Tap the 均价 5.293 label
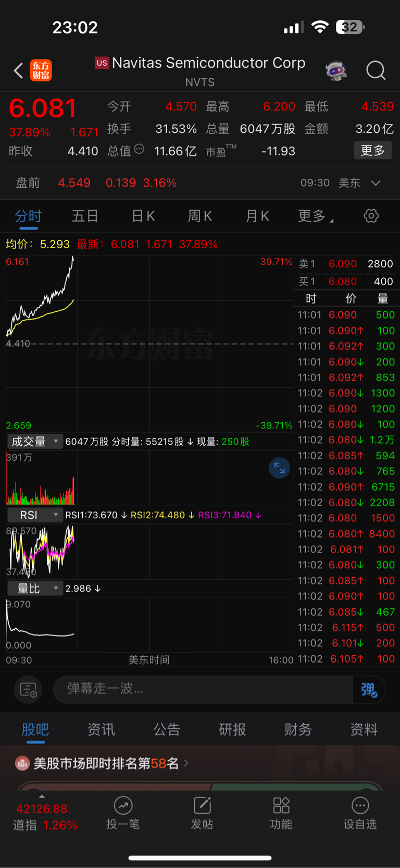400x868 pixels. tap(37, 244)
